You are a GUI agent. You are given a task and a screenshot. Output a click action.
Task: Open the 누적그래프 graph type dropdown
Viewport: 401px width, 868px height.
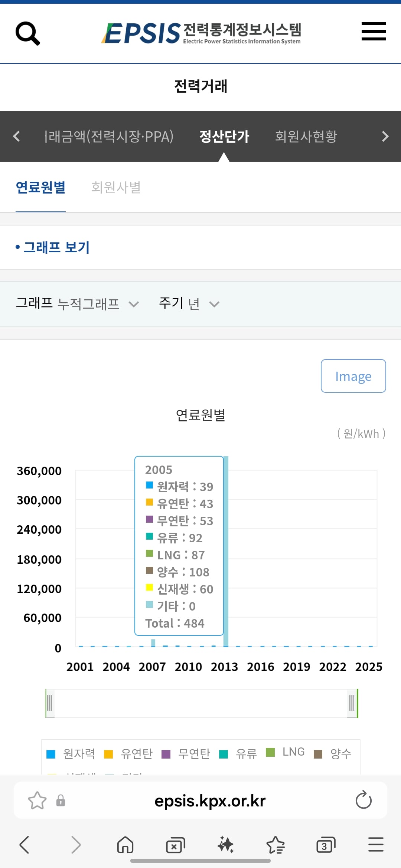[x=98, y=304]
